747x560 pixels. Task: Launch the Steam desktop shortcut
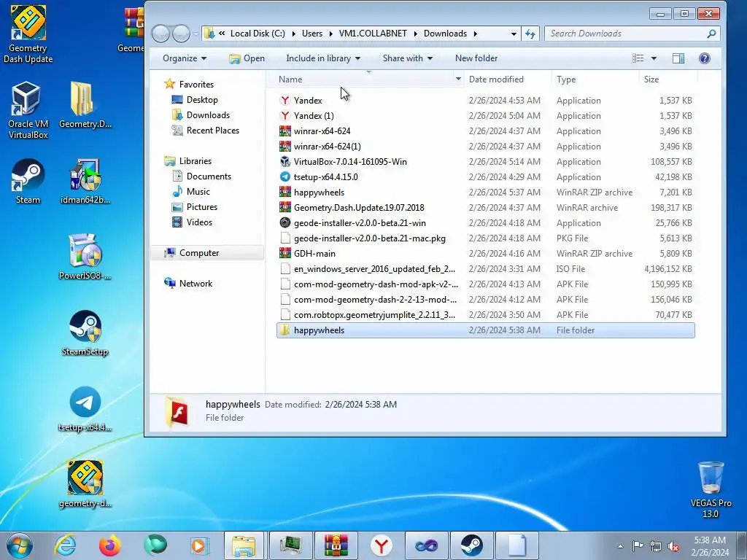[28, 181]
